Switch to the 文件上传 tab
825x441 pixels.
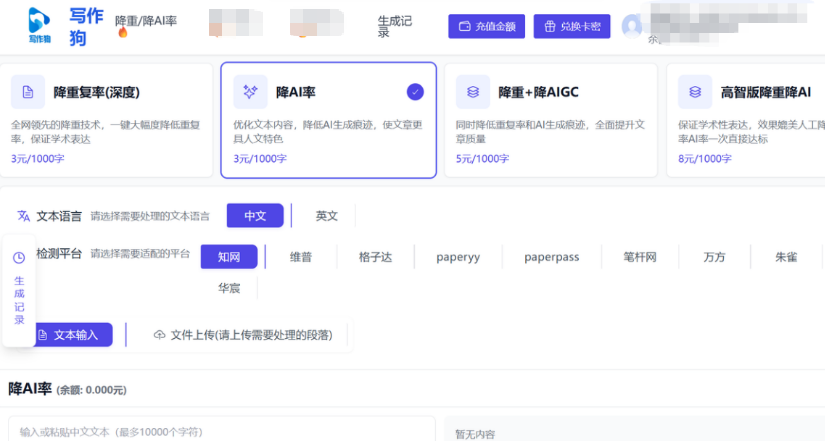point(243,335)
